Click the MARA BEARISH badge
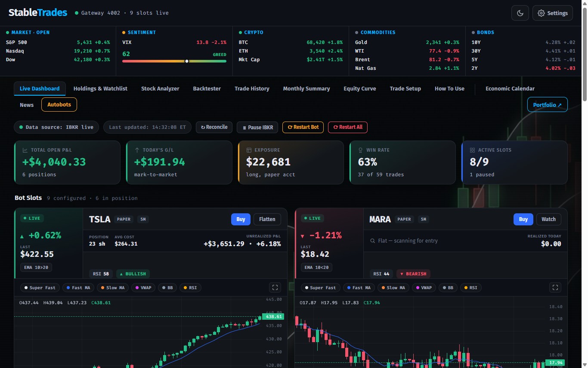Image resolution: width=588 pixels, height=368 pixels. (x=413, y=274)
